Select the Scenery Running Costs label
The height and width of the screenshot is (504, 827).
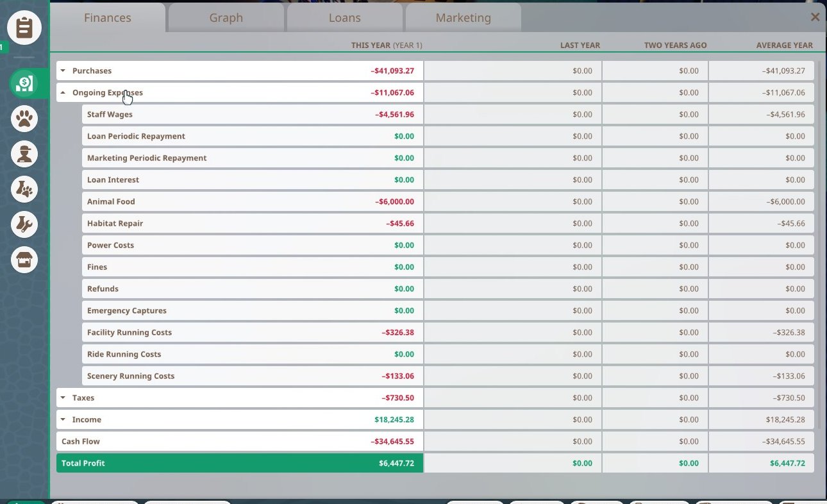pyautogui.click(x=131, y=376)
